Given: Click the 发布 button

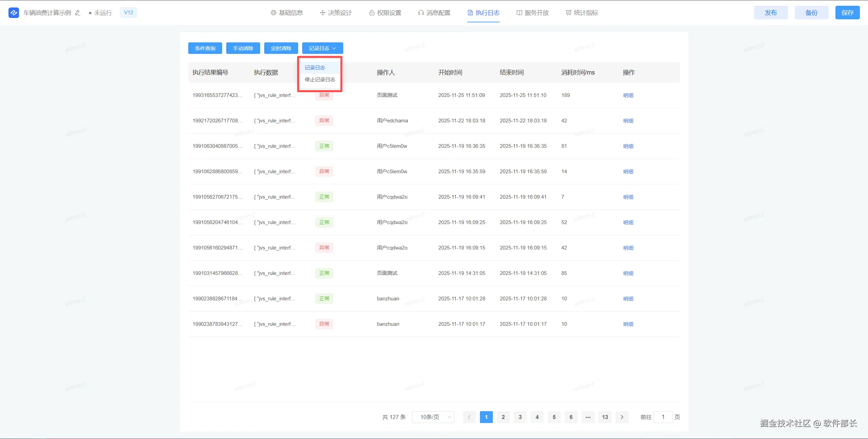Looking at the screenshot, I should click(x=771, y=13).
